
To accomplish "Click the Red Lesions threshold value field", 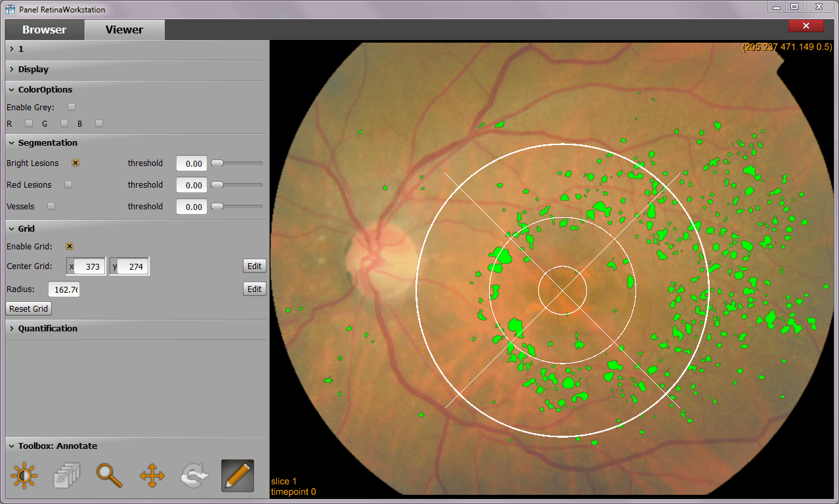I will click(192, 185).
